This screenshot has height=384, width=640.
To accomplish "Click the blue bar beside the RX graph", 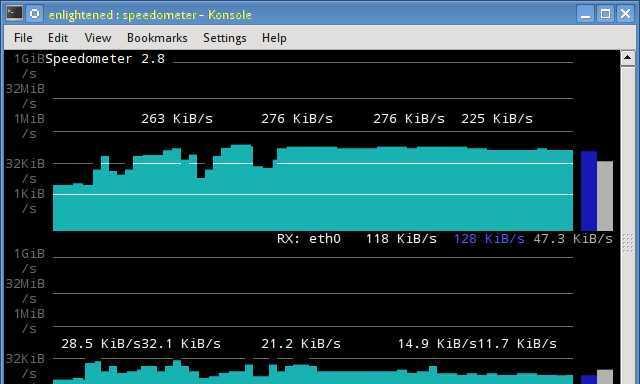I will tap(589, 191).
